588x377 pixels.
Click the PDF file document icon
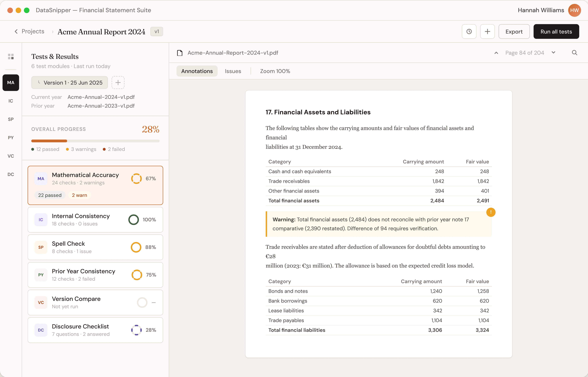(x=180, y=53)
